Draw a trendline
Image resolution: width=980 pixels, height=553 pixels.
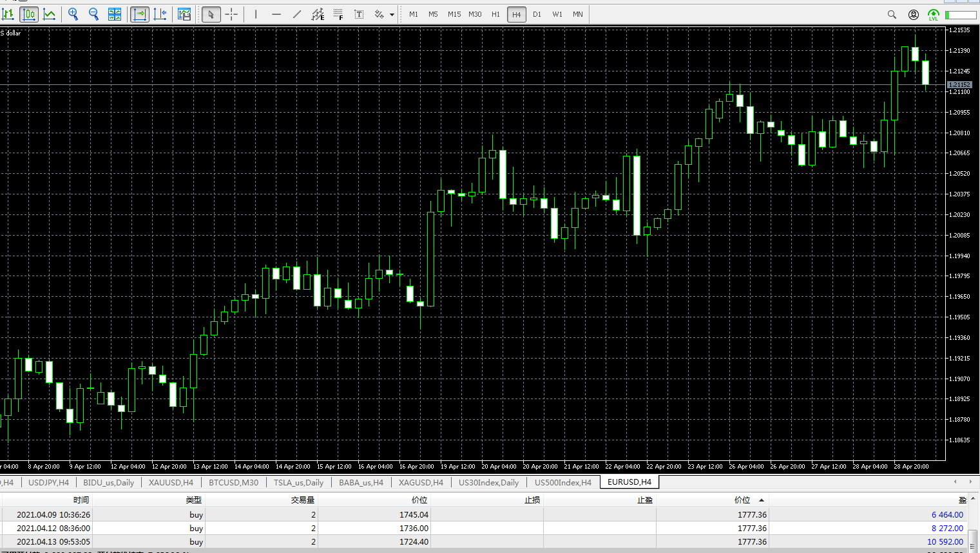click(x=297, y=14)
